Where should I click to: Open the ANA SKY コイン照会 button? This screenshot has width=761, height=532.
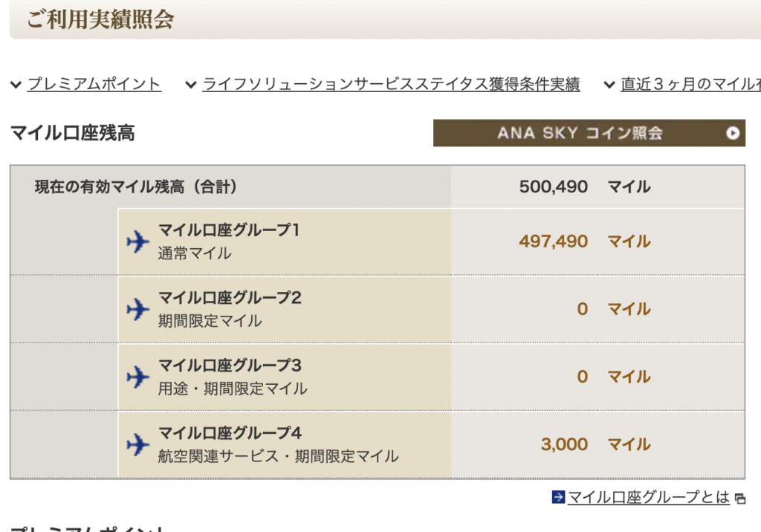(589, 133)
